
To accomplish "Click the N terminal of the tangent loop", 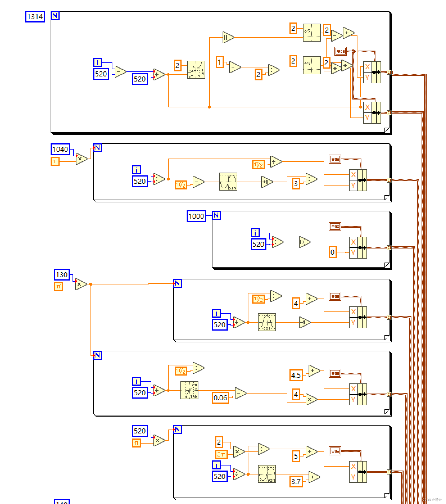I will 98,355.
